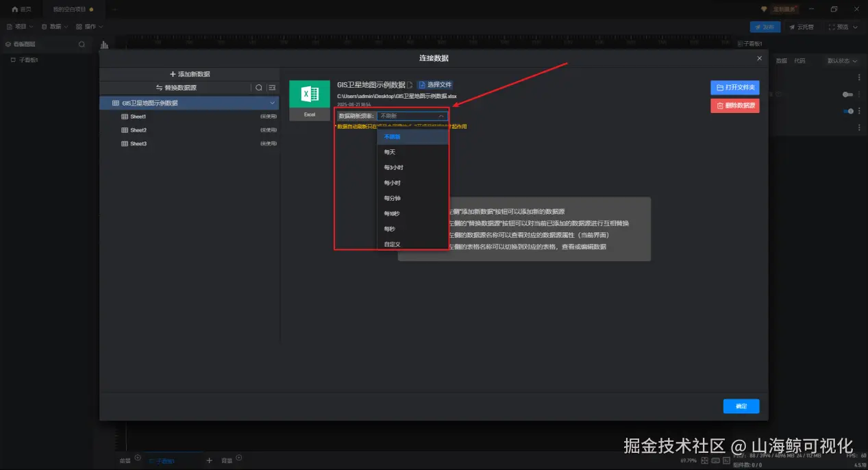Switch to the 数据 tab in the right panel
Image resolution: width=868 pixels, height=470 pixels.
[x=782, y=61]
